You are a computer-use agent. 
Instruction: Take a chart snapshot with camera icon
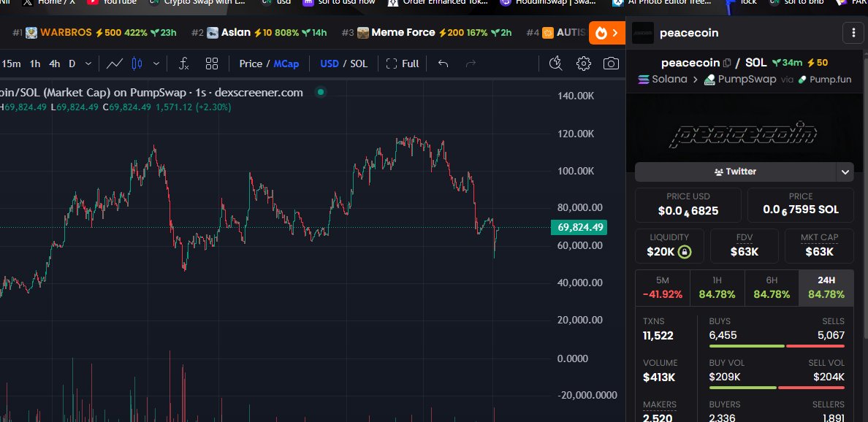tap(611, 64)
